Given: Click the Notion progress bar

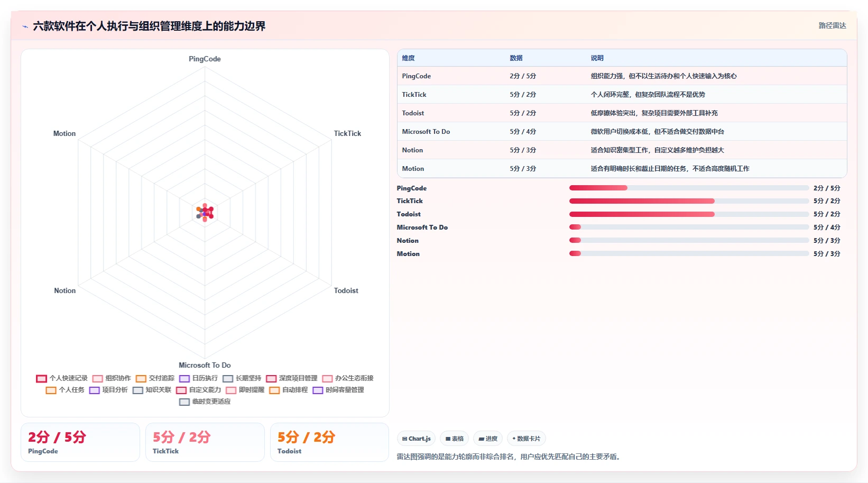Looking at the screenshot, I should coord(689,240).
